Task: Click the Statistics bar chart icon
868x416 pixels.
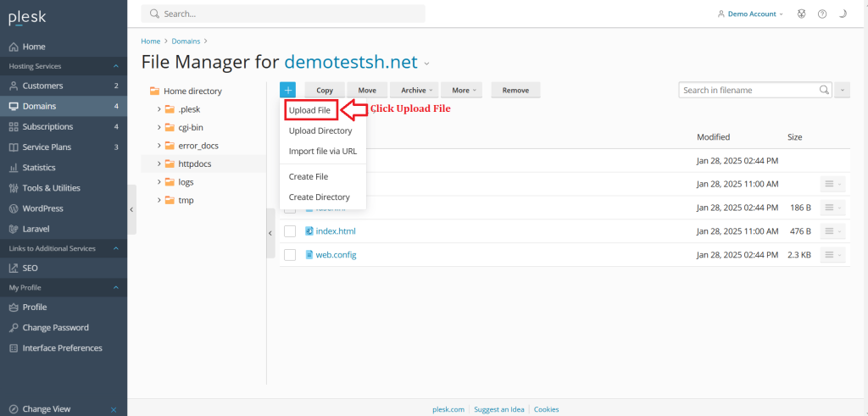Action: 14,168
